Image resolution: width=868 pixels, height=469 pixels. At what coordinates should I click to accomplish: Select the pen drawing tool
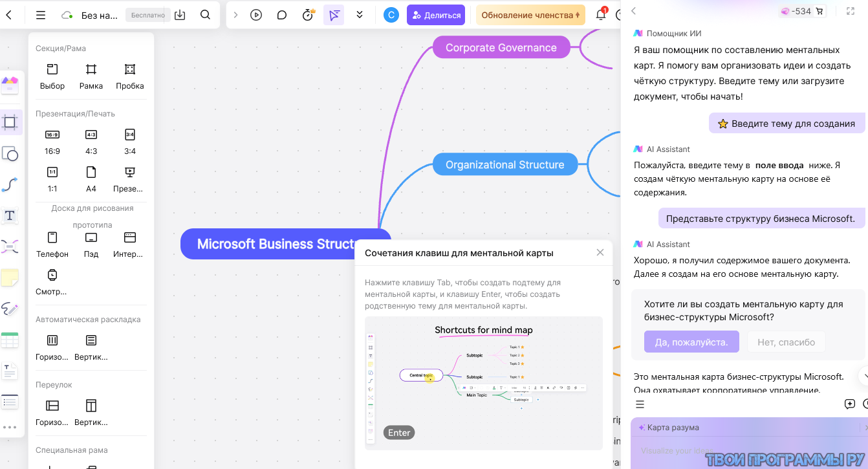(x=10, y=309)
